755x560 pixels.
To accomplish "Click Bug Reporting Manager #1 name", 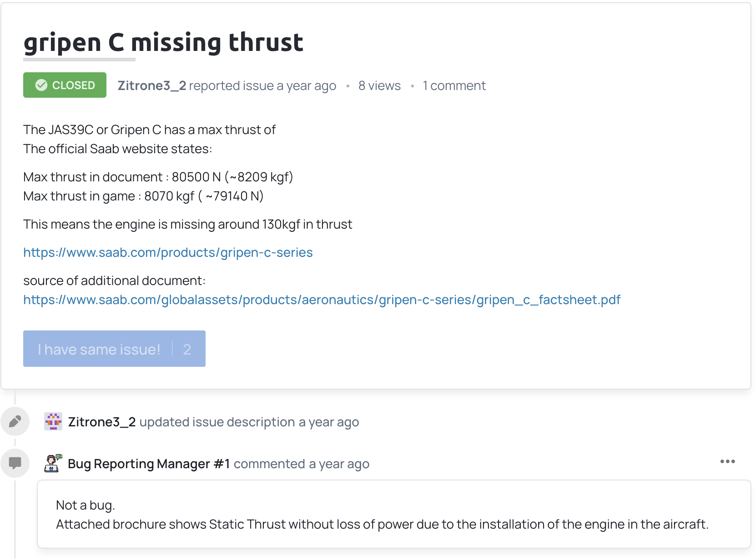I will click(x=149, y=464).
